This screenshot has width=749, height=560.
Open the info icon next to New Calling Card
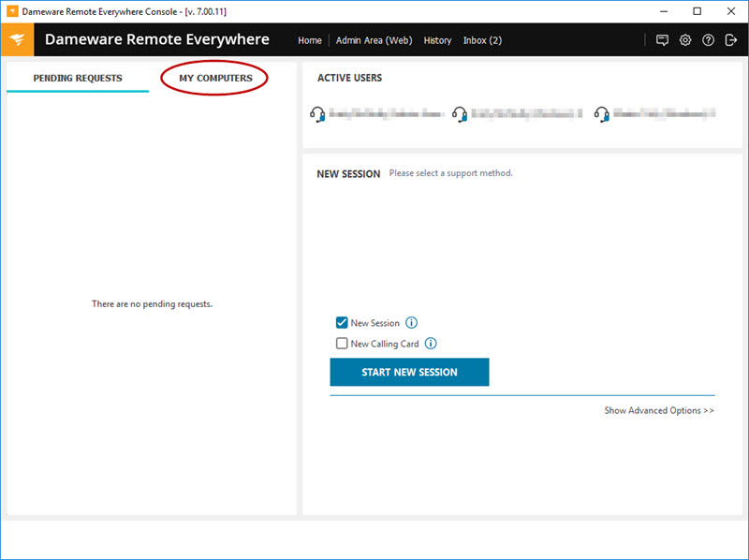[431, 343]
